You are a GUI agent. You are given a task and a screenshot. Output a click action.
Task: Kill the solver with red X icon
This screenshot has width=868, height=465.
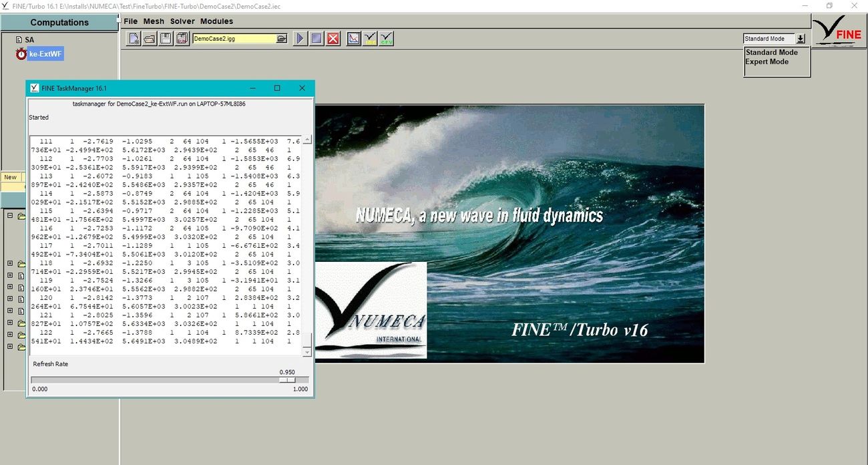pos(333,39)
